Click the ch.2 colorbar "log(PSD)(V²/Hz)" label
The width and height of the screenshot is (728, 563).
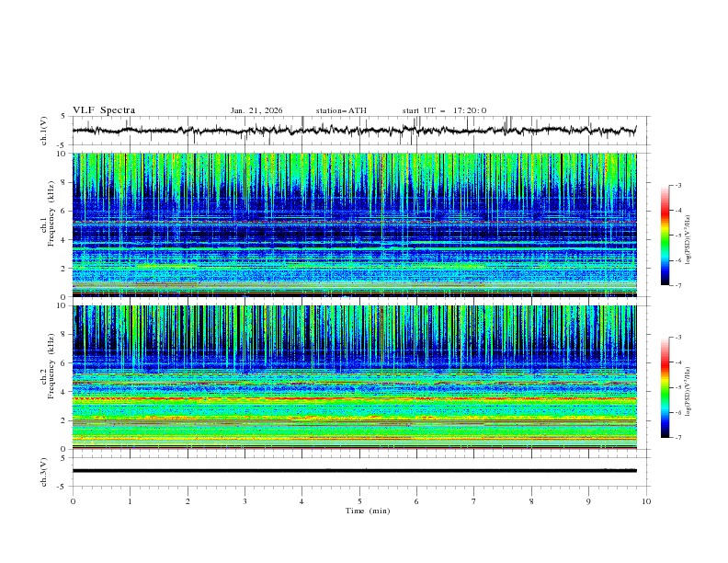[688, 392]
